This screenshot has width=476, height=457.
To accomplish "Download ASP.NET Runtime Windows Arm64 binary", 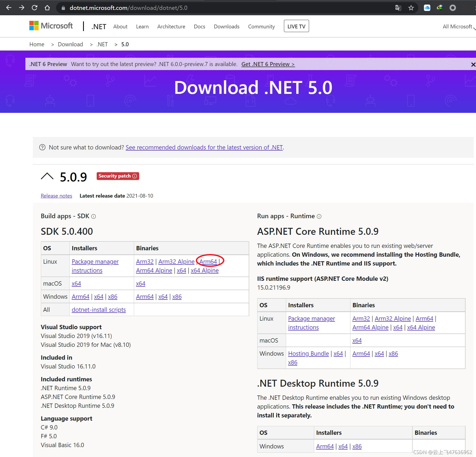I will click(x=361, y=354).
